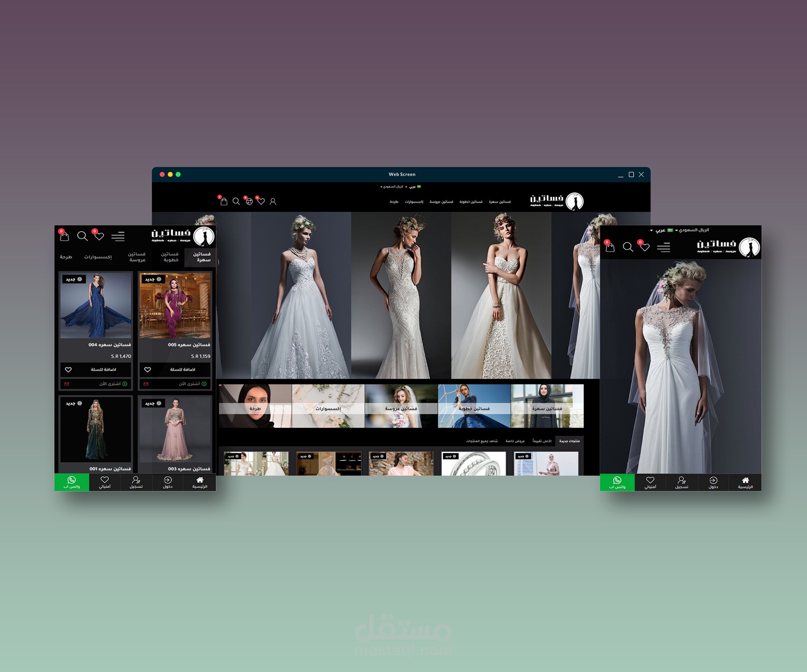807x672 pixels.
Task: Click فساتين logo in web screen header
Action: point(557,201)
